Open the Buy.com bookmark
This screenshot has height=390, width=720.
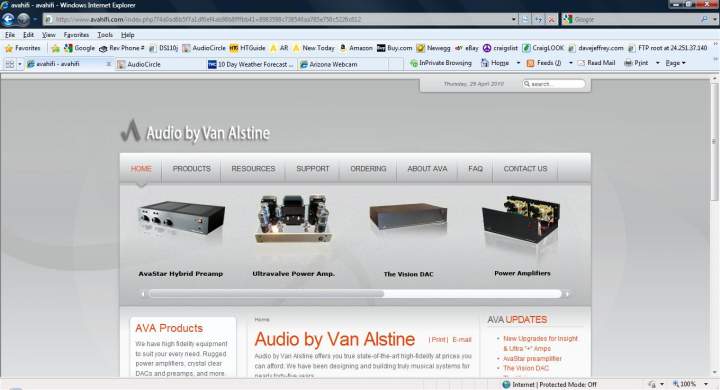(395, 48)
